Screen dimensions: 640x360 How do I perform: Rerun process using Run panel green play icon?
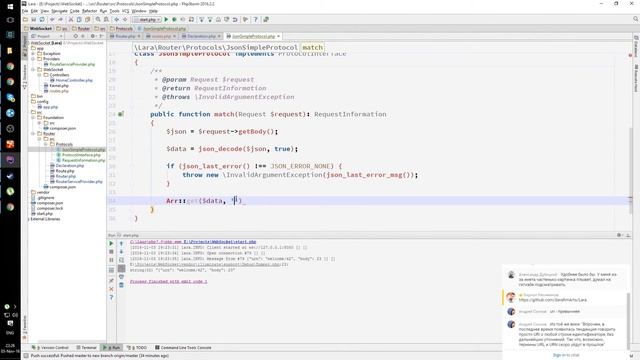pyautogui.click(x=111, y=243)
